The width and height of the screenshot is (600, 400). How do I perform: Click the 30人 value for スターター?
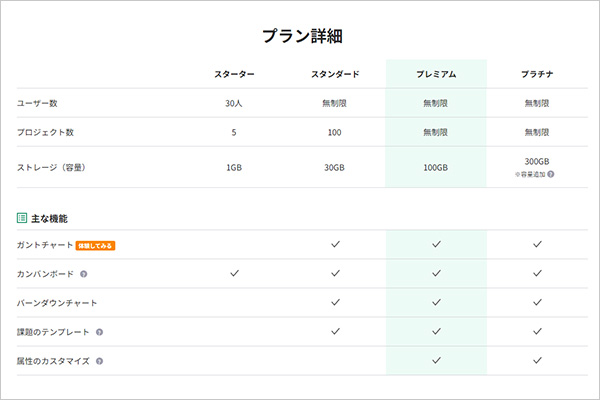(x=234, y=103)
